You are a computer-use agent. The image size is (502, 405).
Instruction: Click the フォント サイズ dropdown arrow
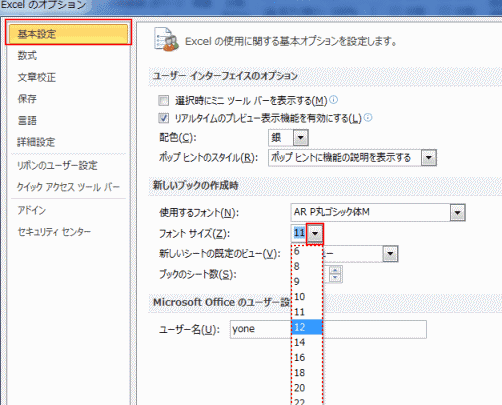click(x=315, y=233)
